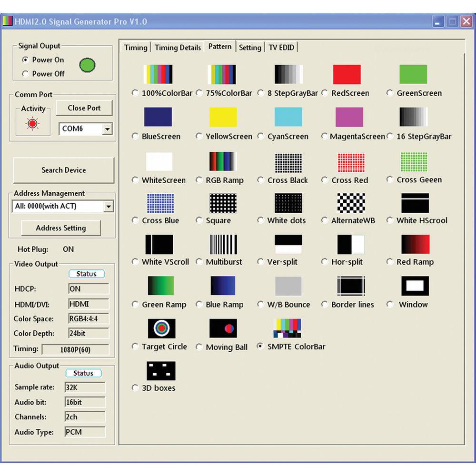The image size is (476, 476).
Task: Select the Power Off radio button
Action: coord(26,74)
